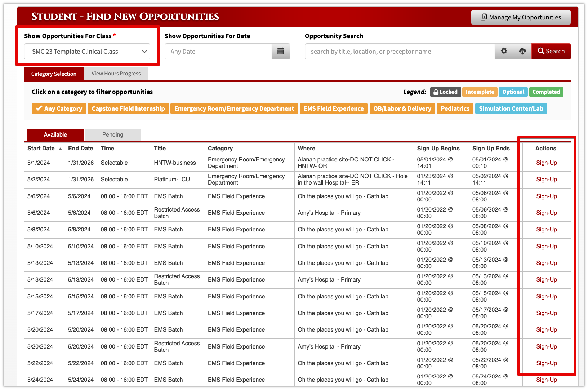Sign up for 5/6/2024 Restricted Access Batch
Viewport: 588px width, 390px height.
pyautogui.click(x=547, y=213)
